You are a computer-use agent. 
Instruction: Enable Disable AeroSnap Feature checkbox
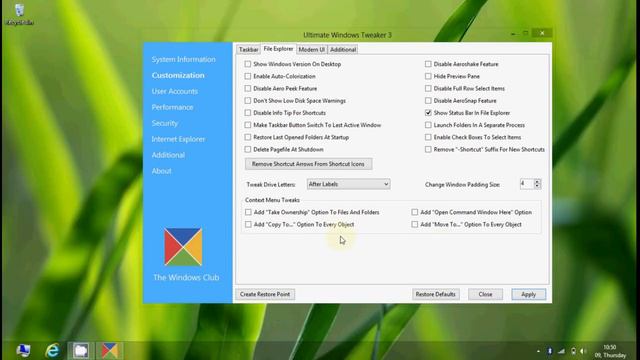click(x=428, y=101)
